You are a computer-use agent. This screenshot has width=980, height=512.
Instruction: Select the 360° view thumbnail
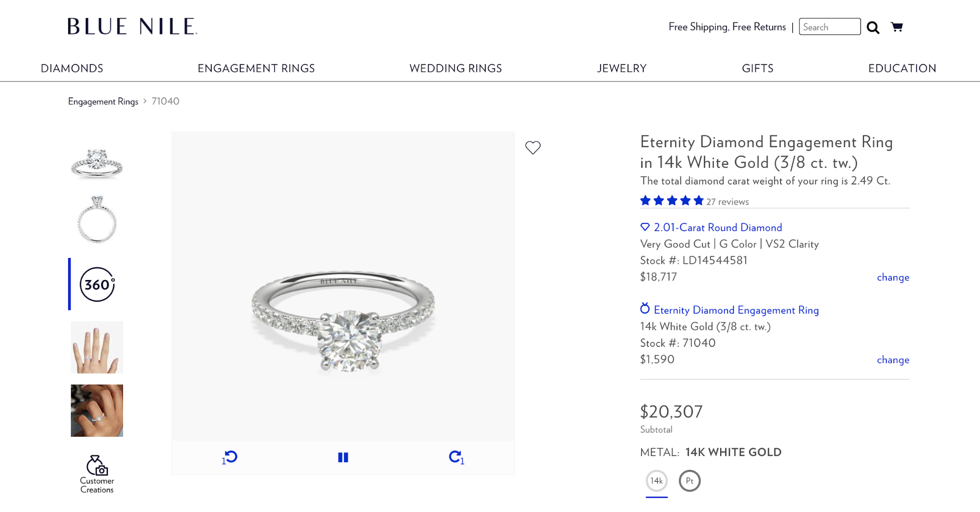click(97, 284)
